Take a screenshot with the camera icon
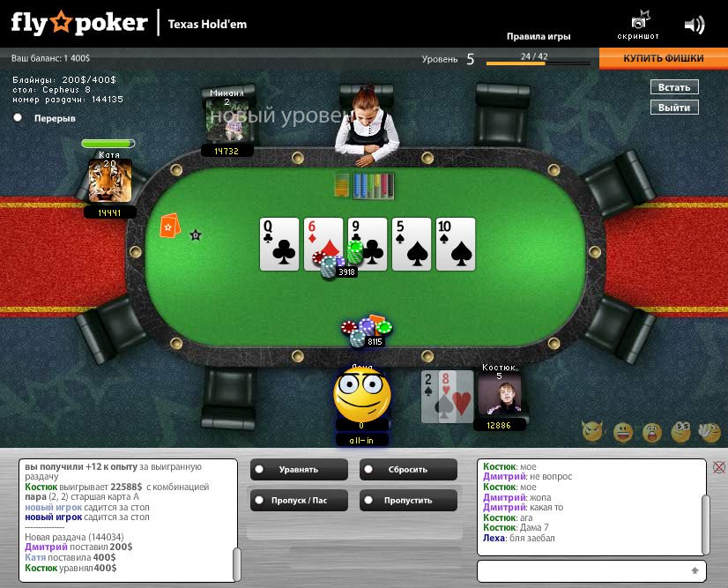 pyautogui.click(x=640, y=20)
